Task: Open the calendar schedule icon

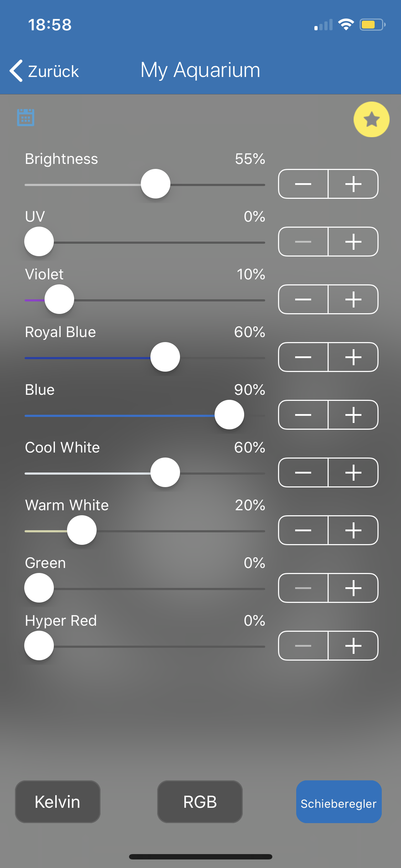Action: click(x=26, y=117)
